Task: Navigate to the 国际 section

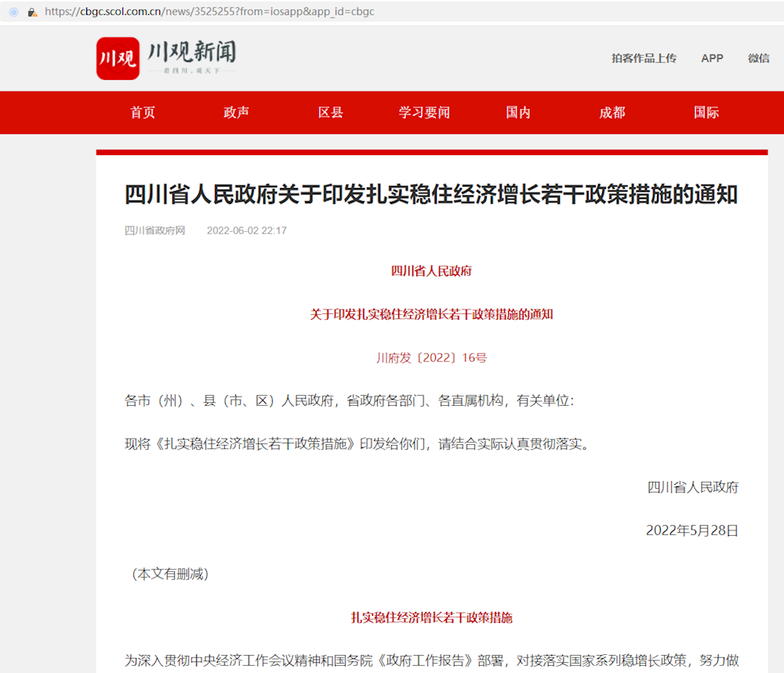Action: pyautogui.click(x=706, y=113)
